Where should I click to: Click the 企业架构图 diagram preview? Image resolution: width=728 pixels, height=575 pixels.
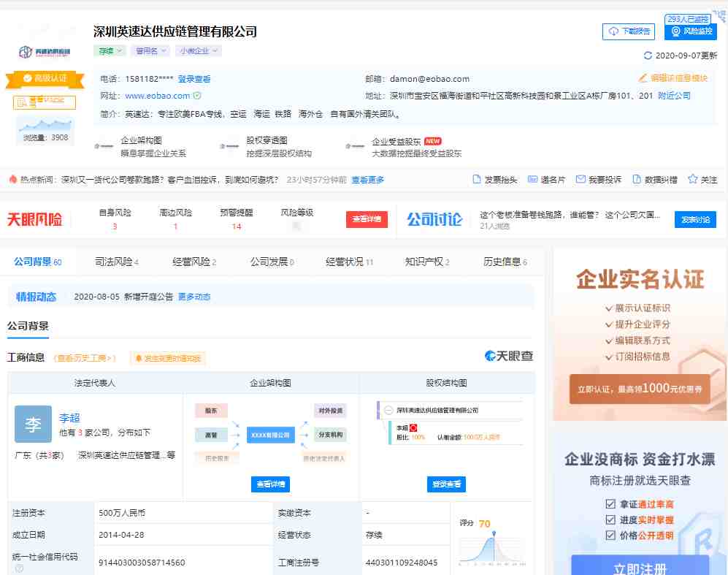(271, 434)
